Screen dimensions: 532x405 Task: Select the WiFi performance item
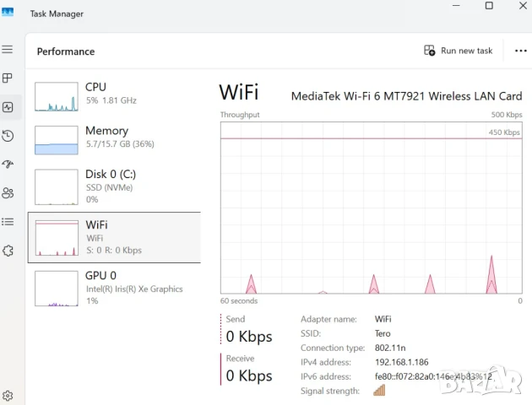(114, 236)
